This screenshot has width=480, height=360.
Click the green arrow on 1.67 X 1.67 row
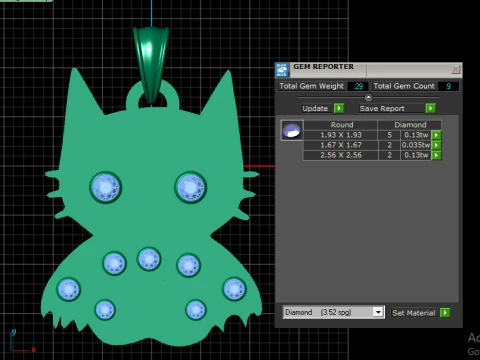coord(436,145)
